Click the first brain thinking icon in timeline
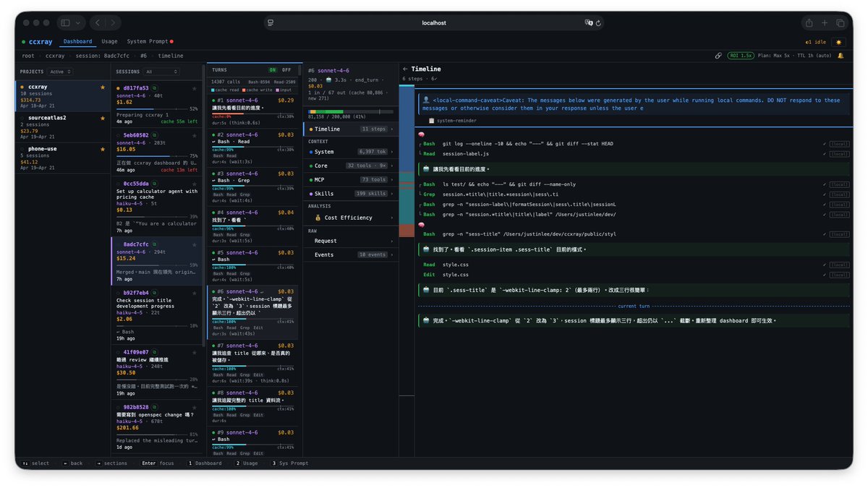Viewport: 868px width, 488px height. (x=421, y=134)
